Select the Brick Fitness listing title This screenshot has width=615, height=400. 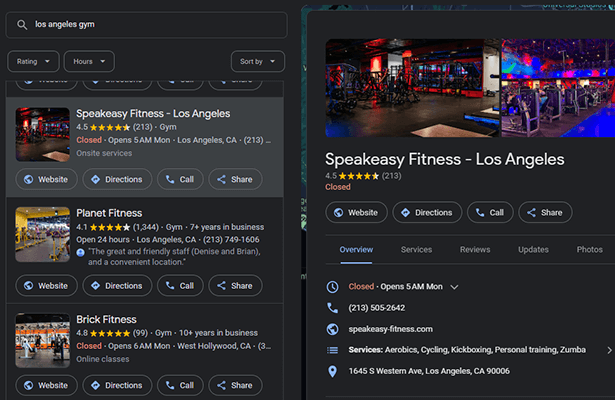pyautogui.click(x=106, y=320)
